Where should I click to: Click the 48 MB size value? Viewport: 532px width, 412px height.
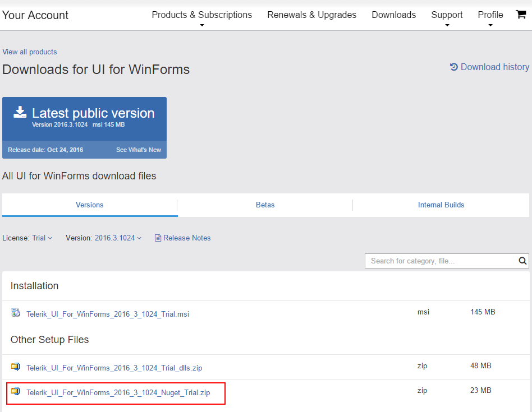pyautogui.click(x=480, y=365)
